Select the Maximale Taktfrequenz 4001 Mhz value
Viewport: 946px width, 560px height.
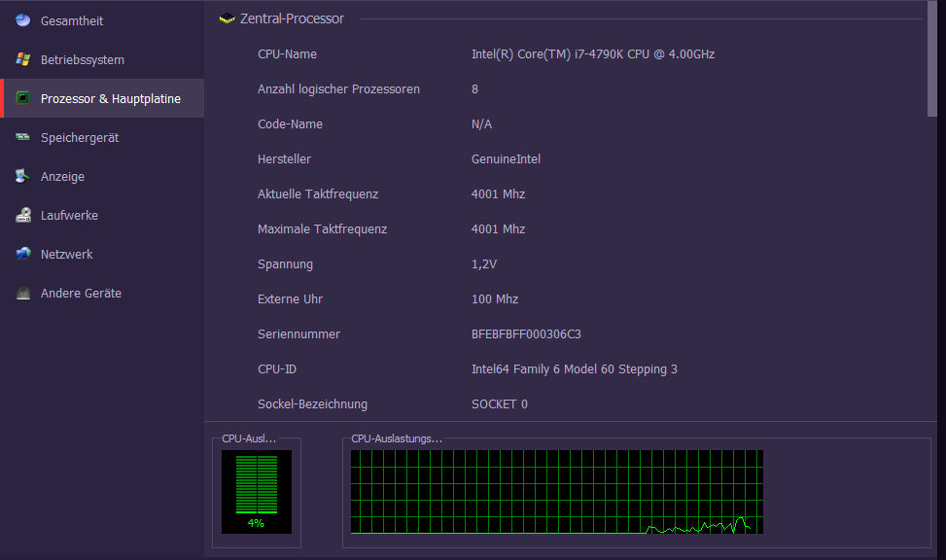(x=499, y=229)
